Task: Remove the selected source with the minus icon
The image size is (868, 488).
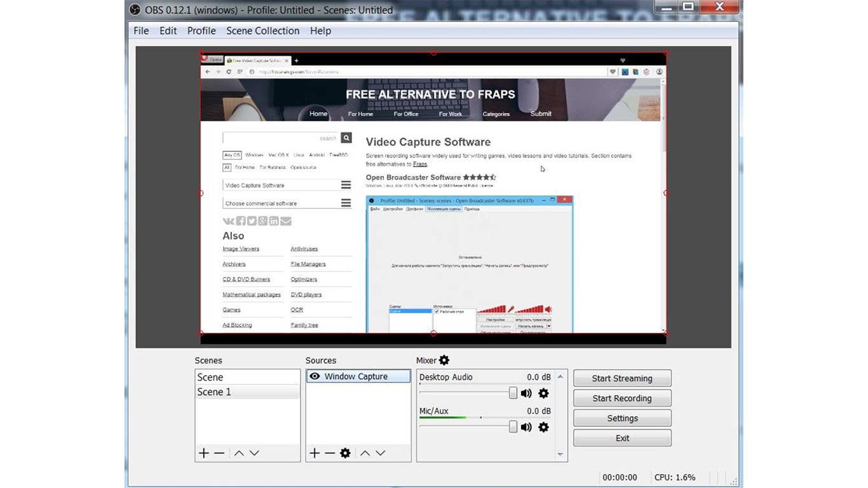Action: click(x=330, y=453)
